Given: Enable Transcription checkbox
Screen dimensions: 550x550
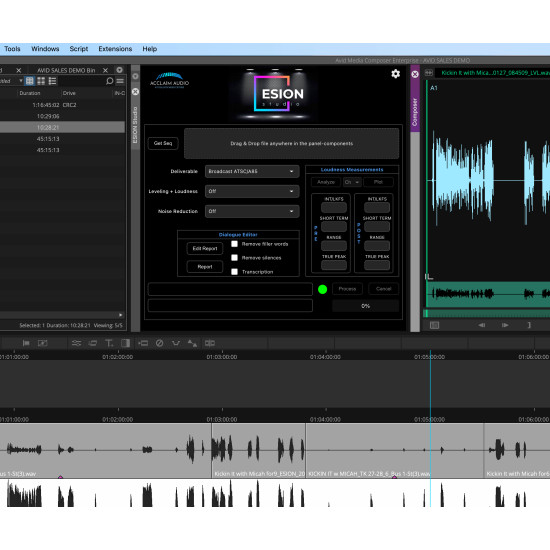Looking at the screenshot, I should (x=234, y=272).
